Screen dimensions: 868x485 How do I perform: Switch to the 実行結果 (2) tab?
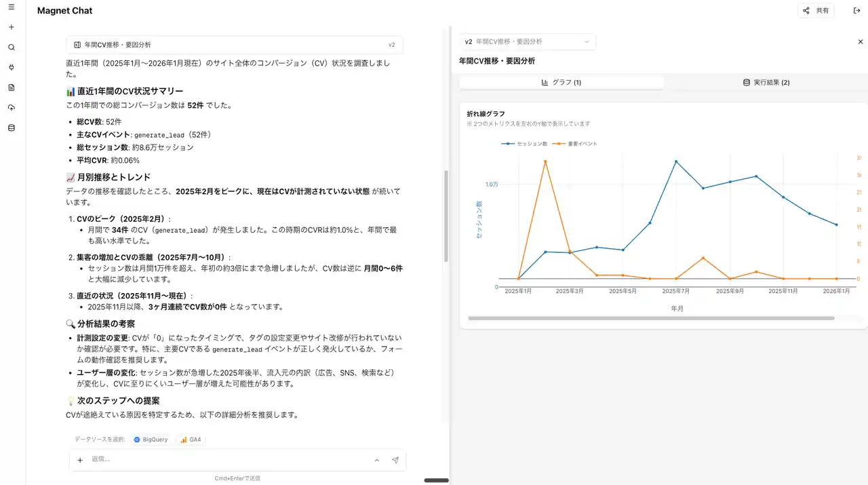(x=766, y=83)
